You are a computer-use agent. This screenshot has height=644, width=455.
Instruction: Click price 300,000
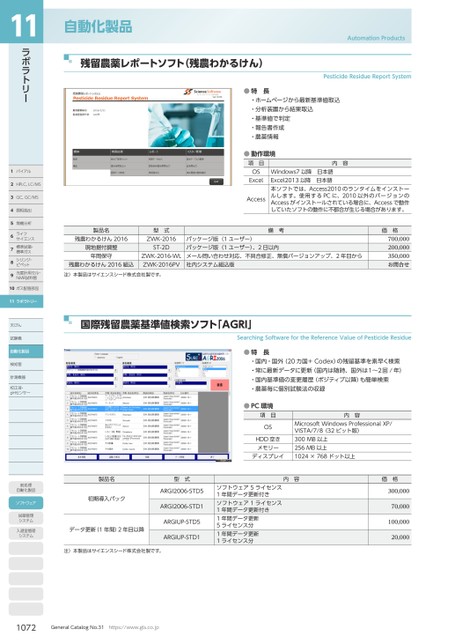(398, 491)
